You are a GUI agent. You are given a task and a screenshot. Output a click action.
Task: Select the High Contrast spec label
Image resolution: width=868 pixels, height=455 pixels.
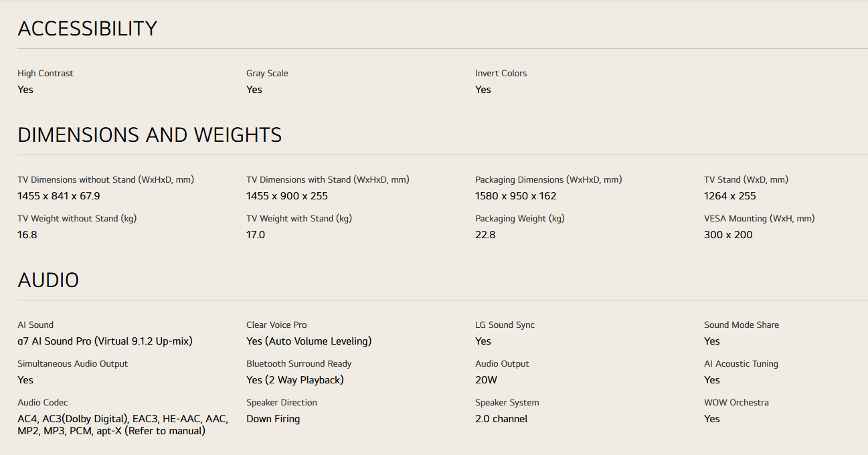[x=46, y=74]
